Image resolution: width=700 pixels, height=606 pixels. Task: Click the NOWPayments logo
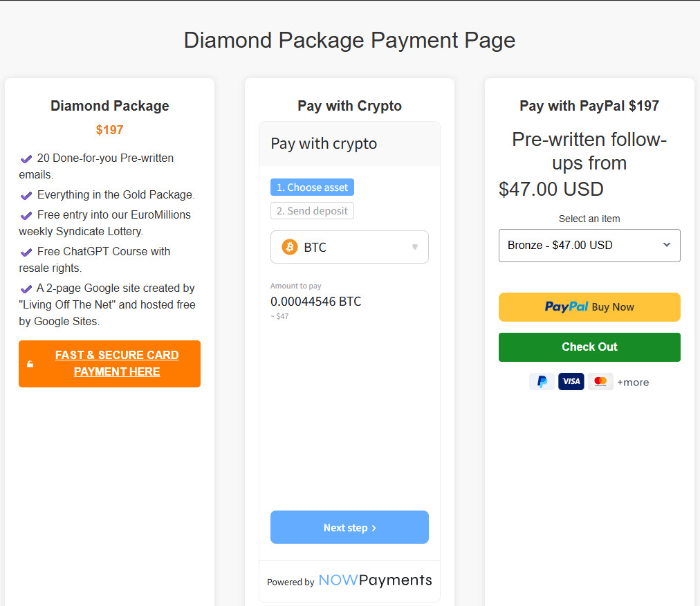tap(375, 580)
